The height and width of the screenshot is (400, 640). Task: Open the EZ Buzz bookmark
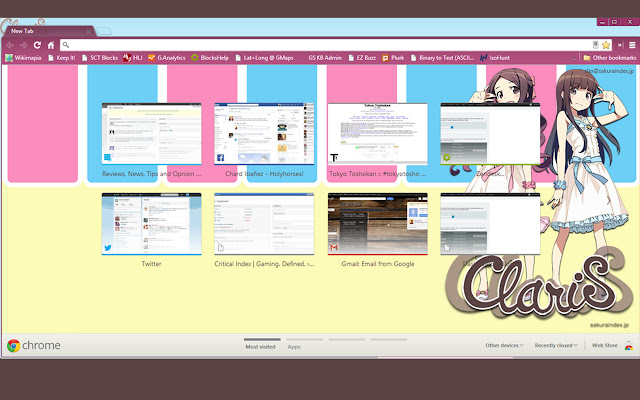(x=362, y=58)
